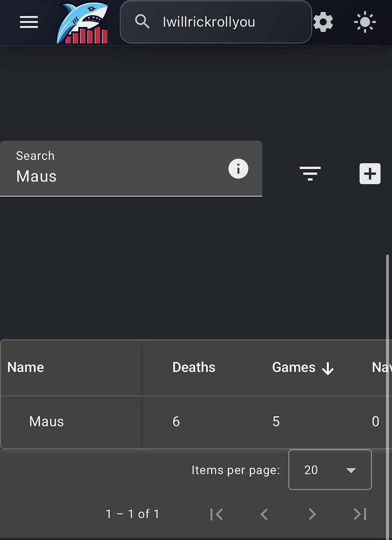Click the shark logo home icon

point(83,23)
